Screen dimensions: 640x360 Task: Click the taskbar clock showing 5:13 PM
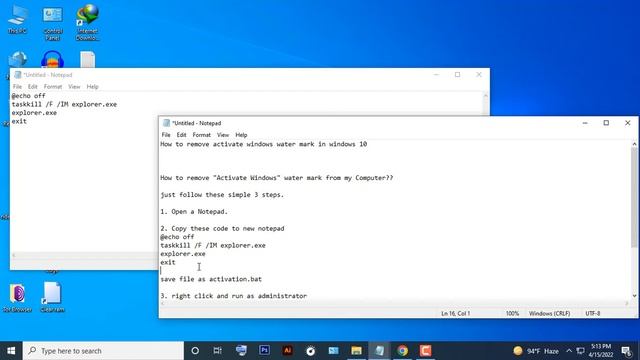pyautogui.click(x=601, y=351)
